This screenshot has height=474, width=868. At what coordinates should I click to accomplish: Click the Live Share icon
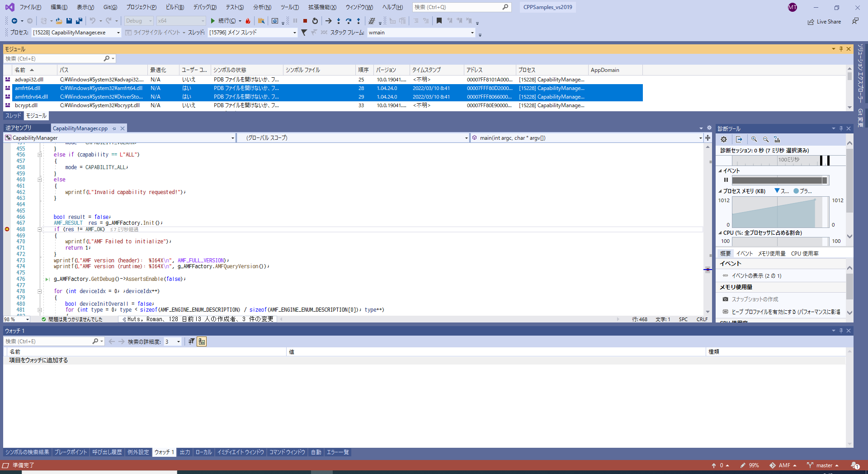coord(811,21)
